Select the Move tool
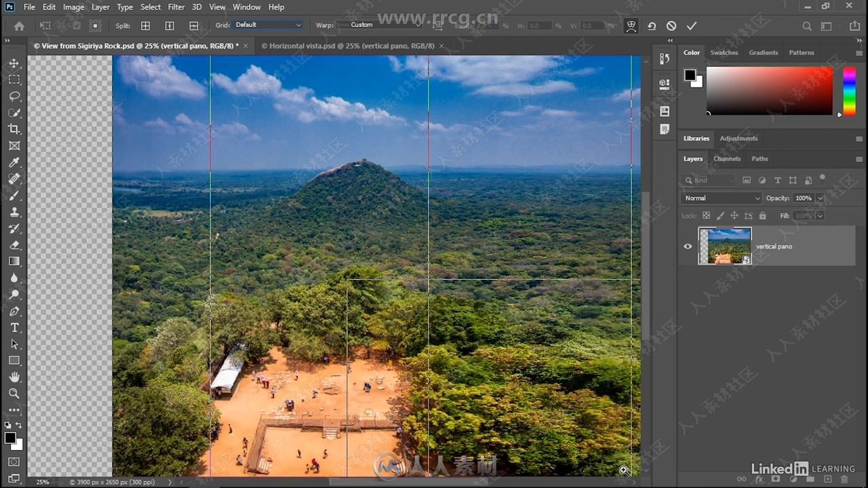 (x=14, y=63)
